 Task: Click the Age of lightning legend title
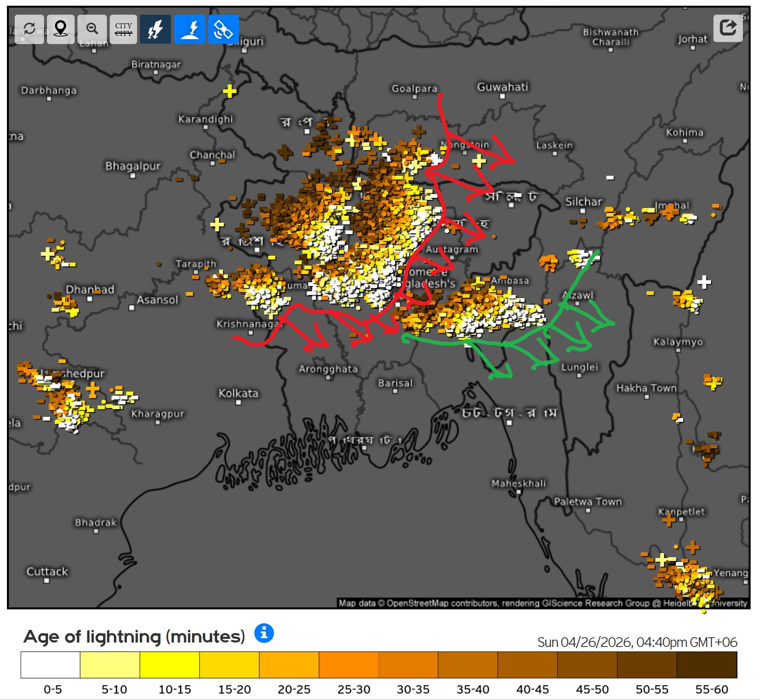(134, 636)
